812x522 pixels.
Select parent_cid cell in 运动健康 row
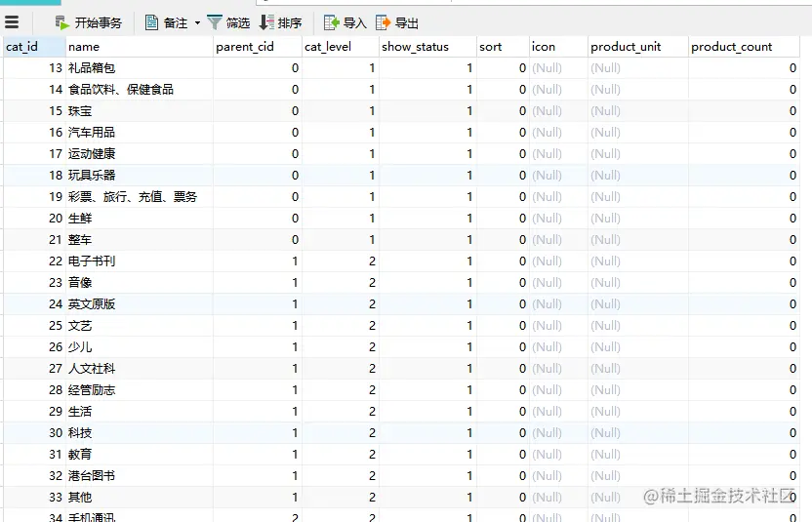[258, 154]
